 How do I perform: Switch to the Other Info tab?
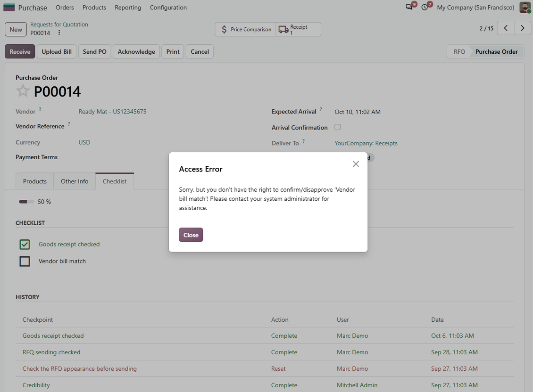pyautogui.click(x=75, y=181)
